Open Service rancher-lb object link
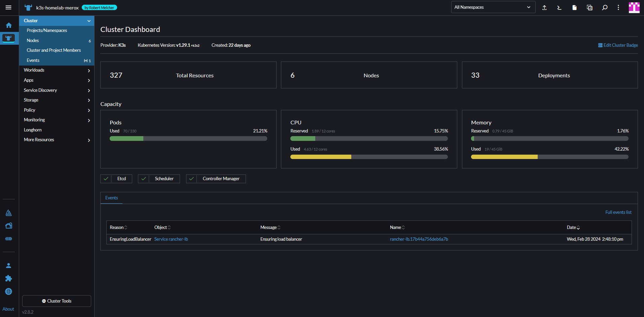This screenshot has height=317, width=644. tap(171, 239)
